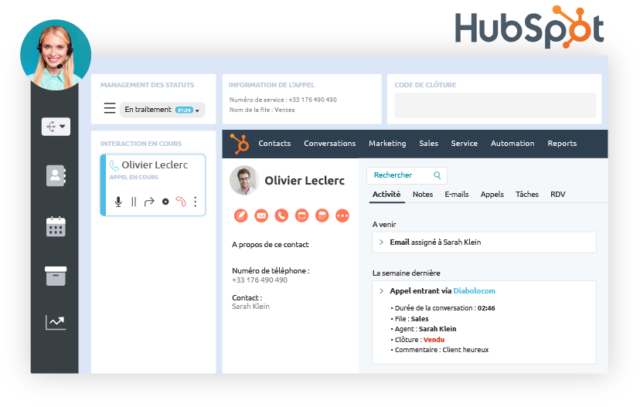Switch to the Tâches tab
Image resolution: width=640 pixels, height=407 pixels.
point(527,194)
